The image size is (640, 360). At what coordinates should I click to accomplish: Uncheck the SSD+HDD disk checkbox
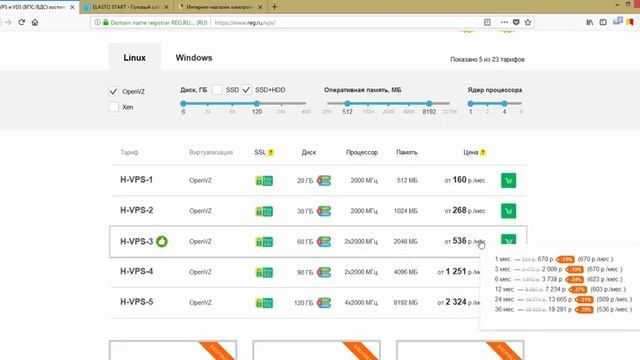point(246,90)
